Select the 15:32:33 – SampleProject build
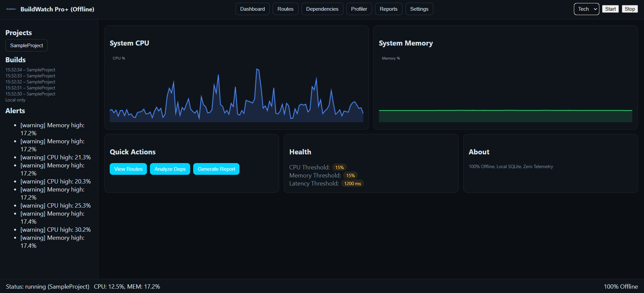Viewport: 644px width, 293px height. pos(30,76)
